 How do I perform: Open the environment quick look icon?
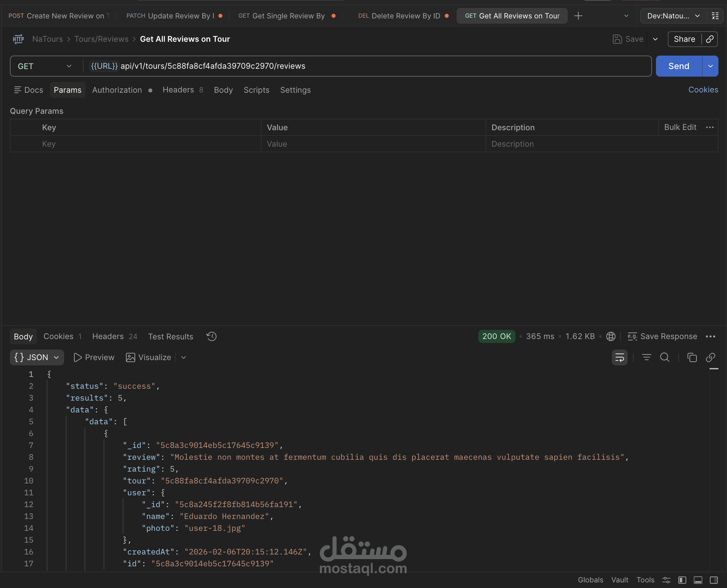715,16
